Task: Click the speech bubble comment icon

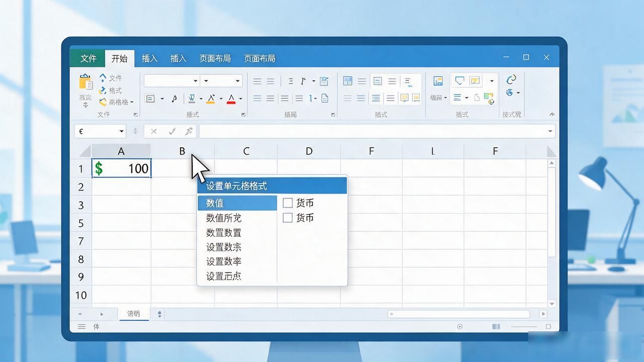Action: click(x=459, y=80)
